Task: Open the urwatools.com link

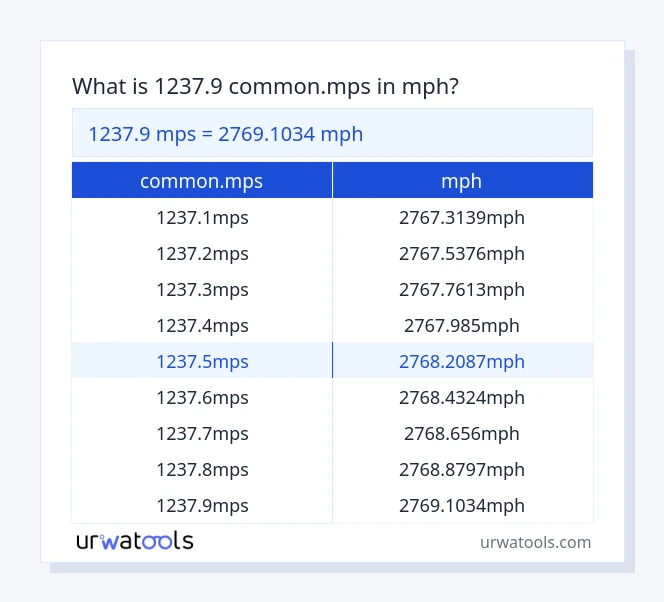Action: point(535,542)
